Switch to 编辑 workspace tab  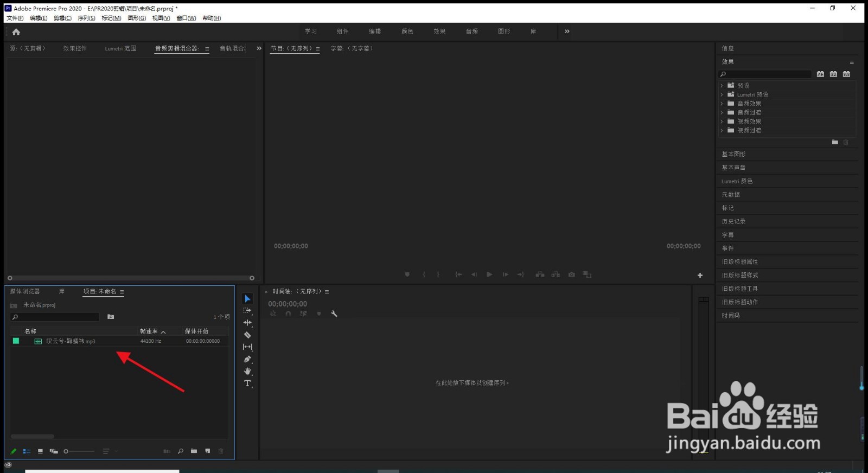click(375, 31)
